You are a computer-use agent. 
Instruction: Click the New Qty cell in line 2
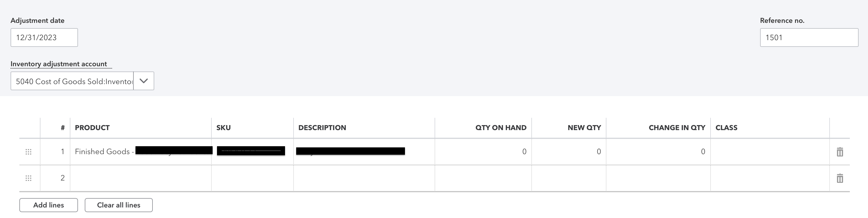(x=569, y=178)
